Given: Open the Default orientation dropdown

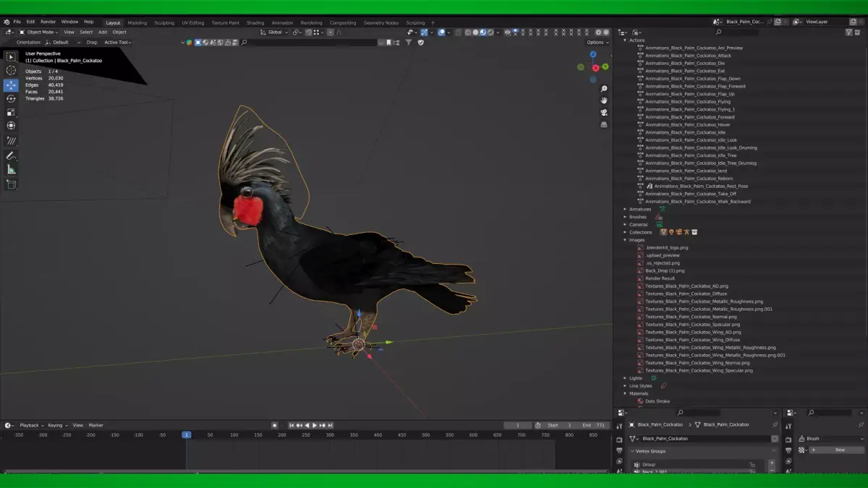Looking at the screenshot, I should coord(64,42).
